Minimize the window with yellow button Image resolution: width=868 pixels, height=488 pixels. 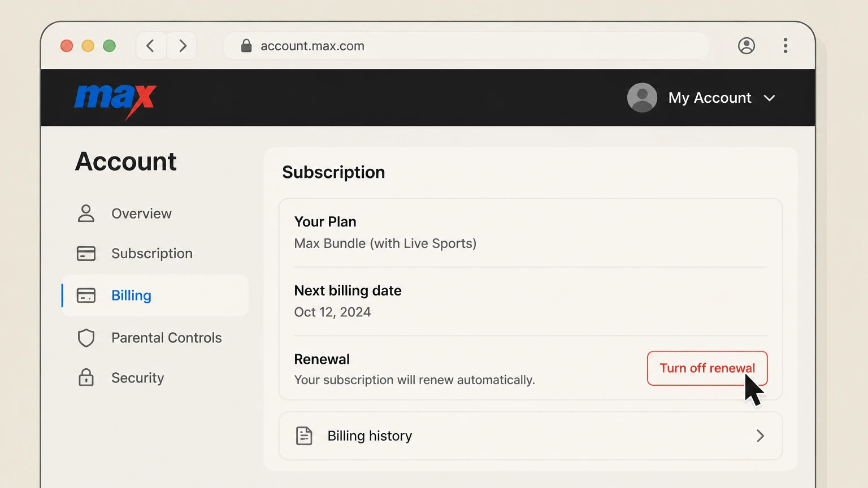click(x=88, y=46)
